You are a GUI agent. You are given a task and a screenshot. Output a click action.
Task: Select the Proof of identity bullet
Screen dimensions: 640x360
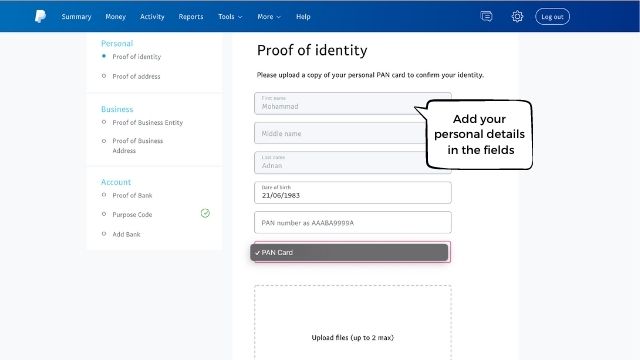(x=104, y=56)
